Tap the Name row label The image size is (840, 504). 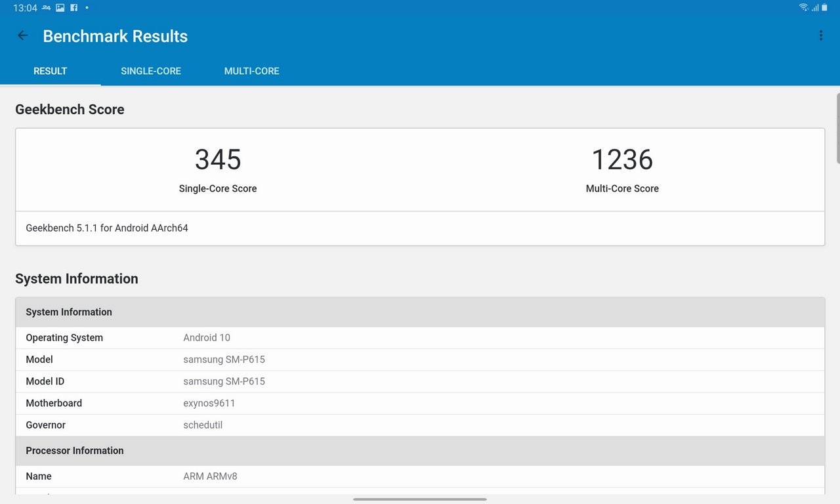pyautogui.click(x=39, y=476)
